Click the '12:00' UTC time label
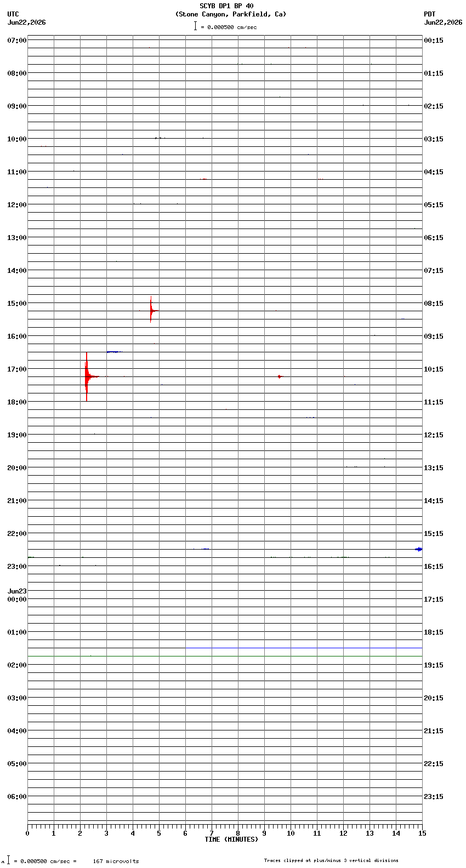 click(17, 205)
